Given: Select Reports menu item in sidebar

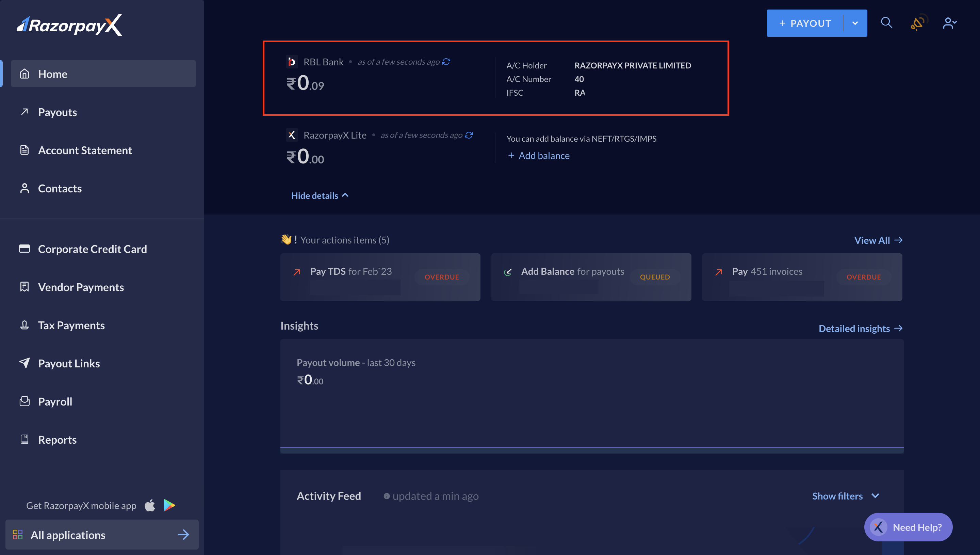Looking at the screenshot, I should click(57, 440).
